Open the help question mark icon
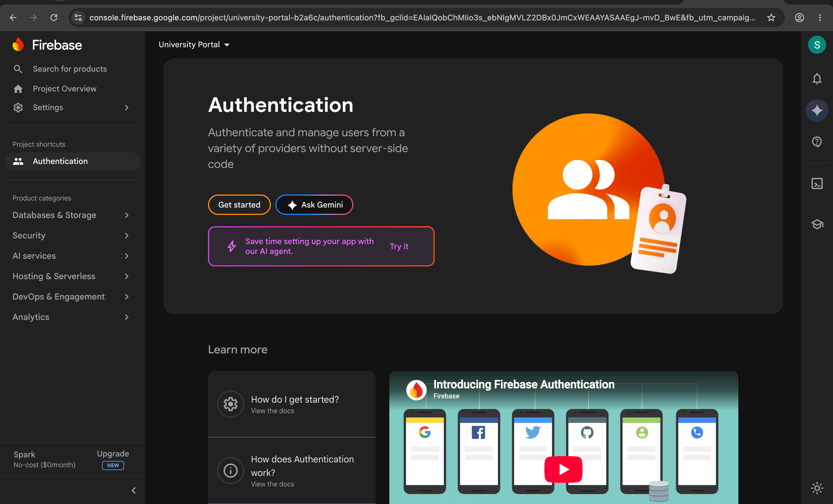833x504 pixels. 817,142
